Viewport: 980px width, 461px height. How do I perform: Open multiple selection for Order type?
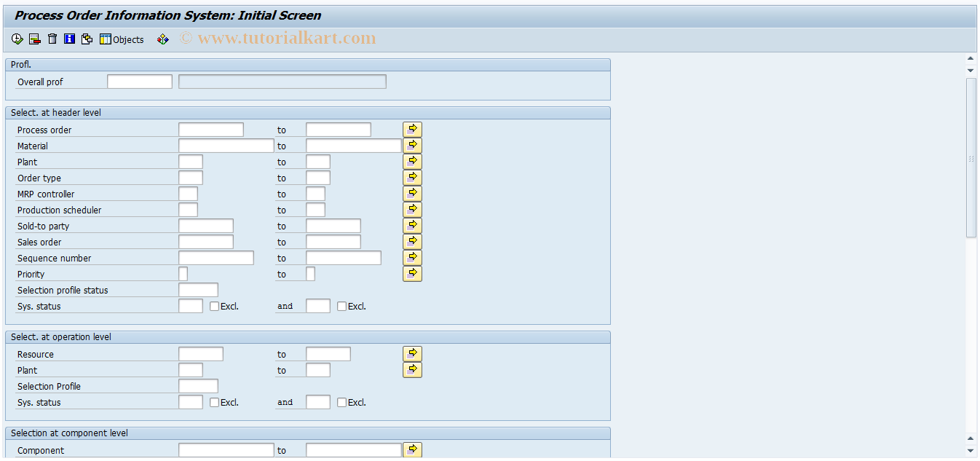[412, 178]
